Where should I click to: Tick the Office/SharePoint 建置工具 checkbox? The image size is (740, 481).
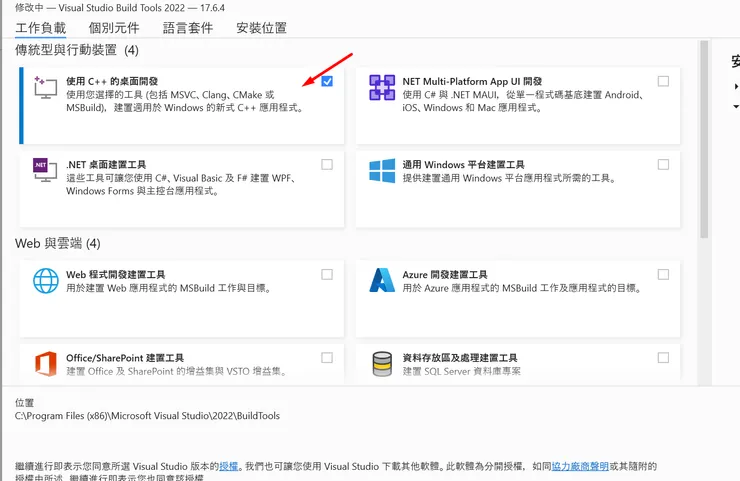327,357
